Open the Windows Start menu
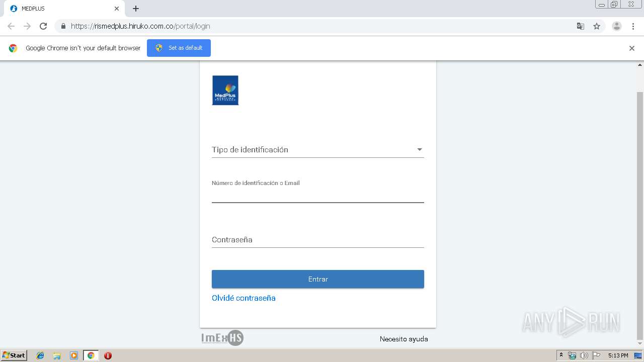 click(x=14, y=355)
